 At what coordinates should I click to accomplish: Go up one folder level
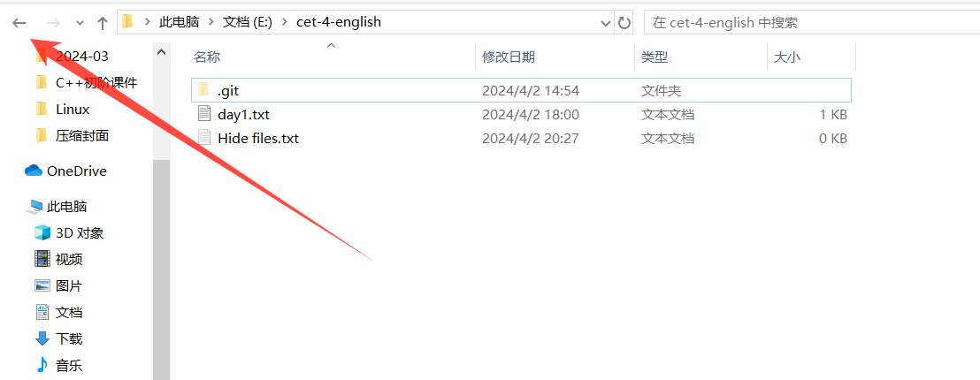click(103, 23)
